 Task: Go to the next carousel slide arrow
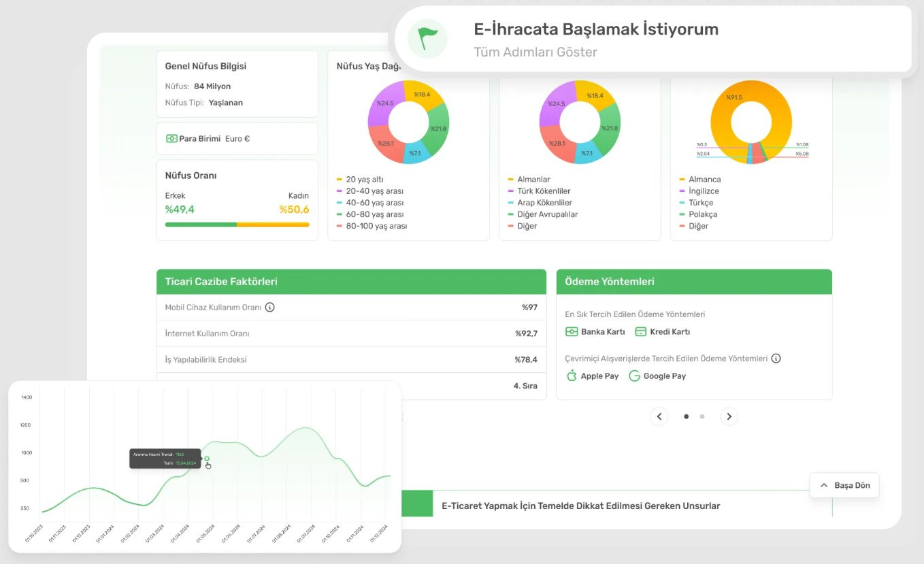pyautogui.click(x=729, y=416)
